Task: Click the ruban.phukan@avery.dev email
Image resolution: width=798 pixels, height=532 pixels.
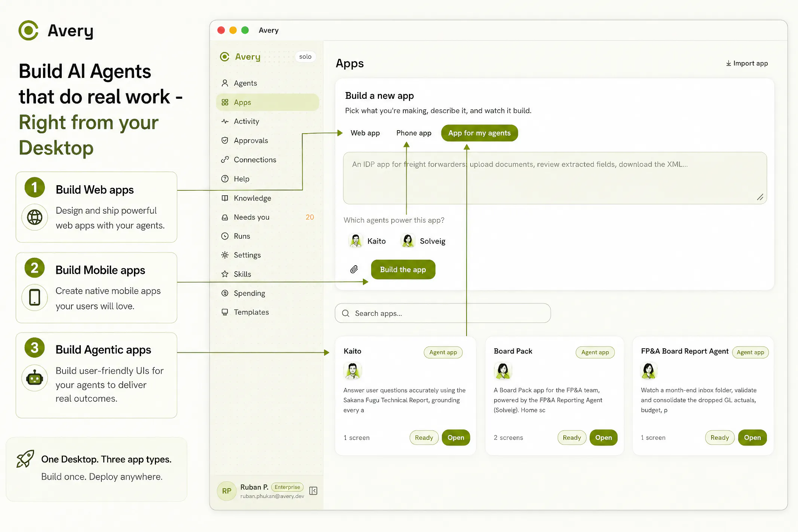Action: click(272, 496)
